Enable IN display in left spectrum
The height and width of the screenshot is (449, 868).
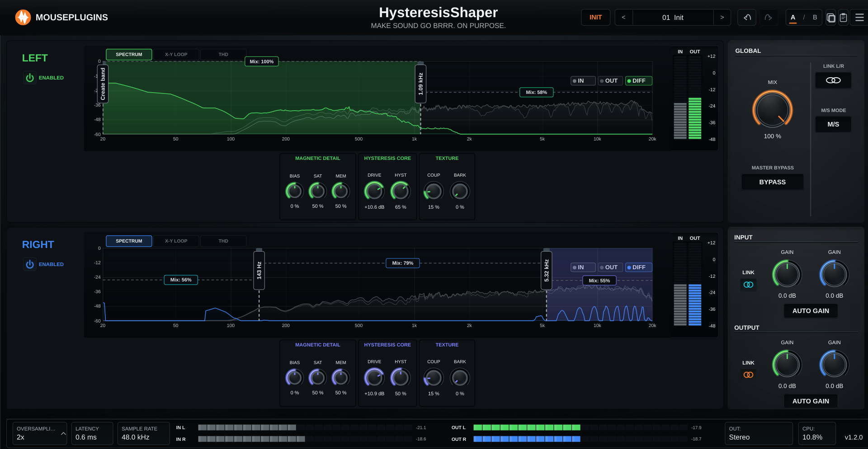pyautogui.click(x=583, y=81)
